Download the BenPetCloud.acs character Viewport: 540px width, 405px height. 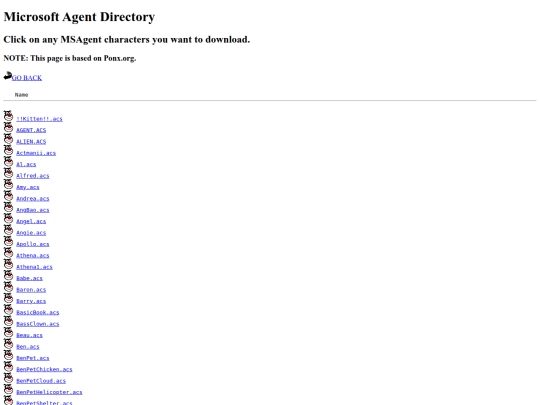(41, 381)
